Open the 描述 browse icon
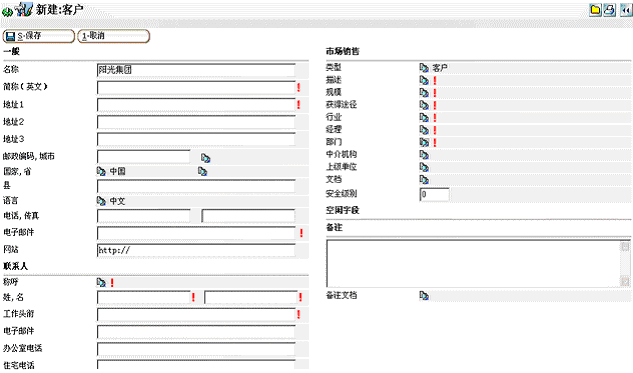 pos(424,80)
